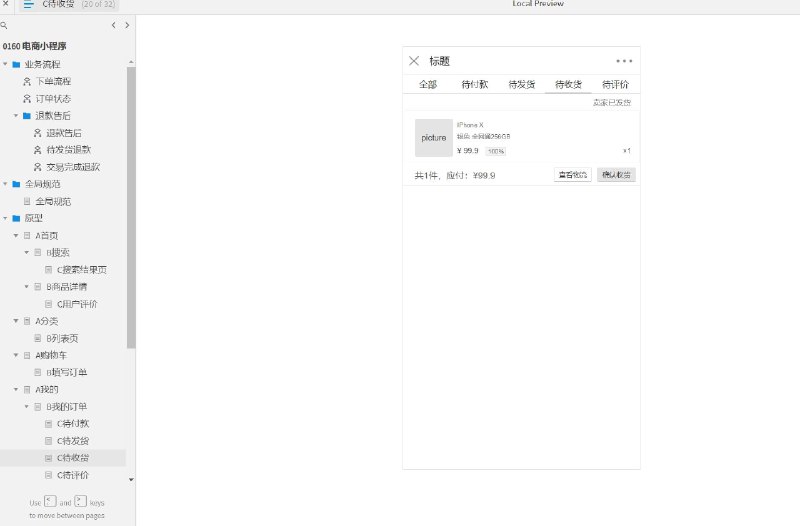Open the 下单流程 flow page
Viewport: 800px width, 526px height.
click(x=53, y=82)
